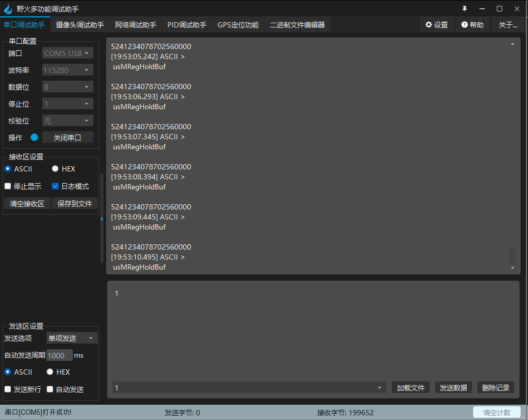Enable 发送新行 checkbox
The height and width of the screenshot is (420, 528).
pos(8,389)
